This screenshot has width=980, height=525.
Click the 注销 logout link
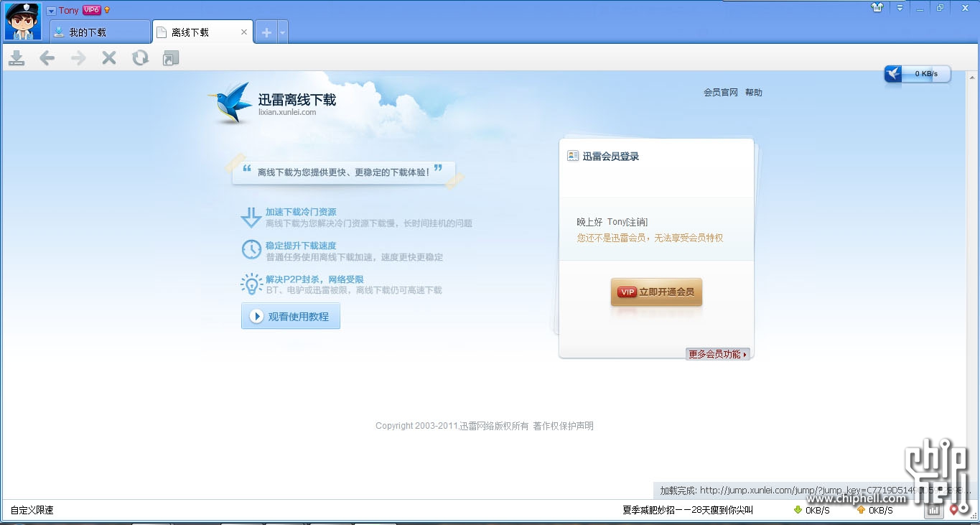point(636,223)
